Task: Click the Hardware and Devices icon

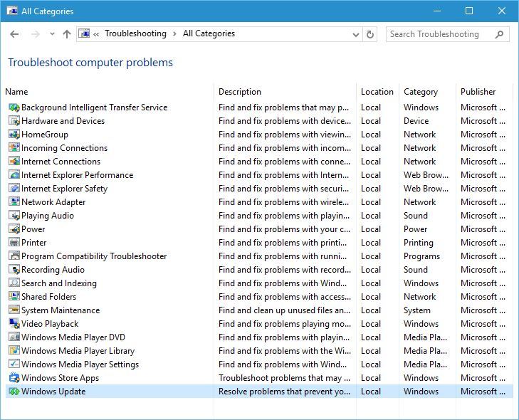Action: 14,121
